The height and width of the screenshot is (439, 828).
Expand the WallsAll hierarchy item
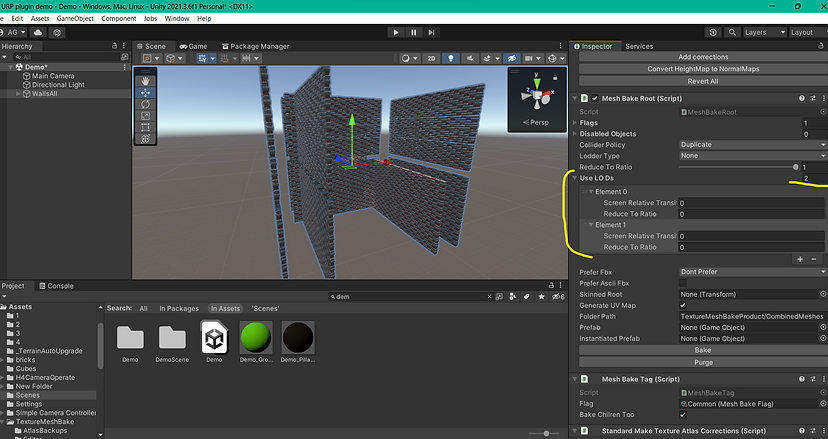coord(17,94)
